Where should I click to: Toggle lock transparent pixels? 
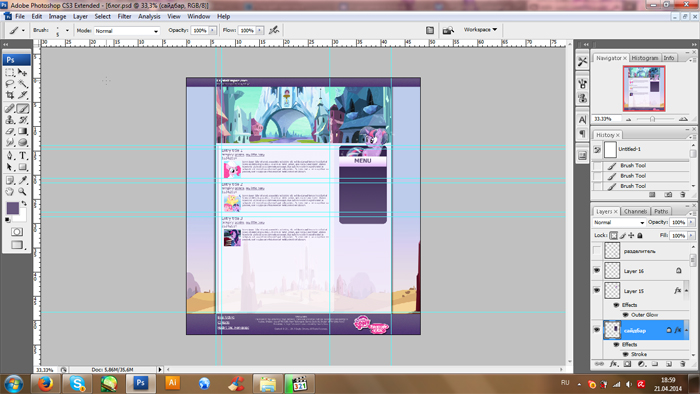614,235
